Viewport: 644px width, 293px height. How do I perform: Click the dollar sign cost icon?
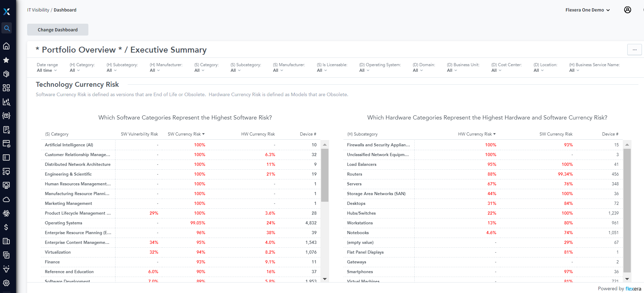click(x=6, y=227)
